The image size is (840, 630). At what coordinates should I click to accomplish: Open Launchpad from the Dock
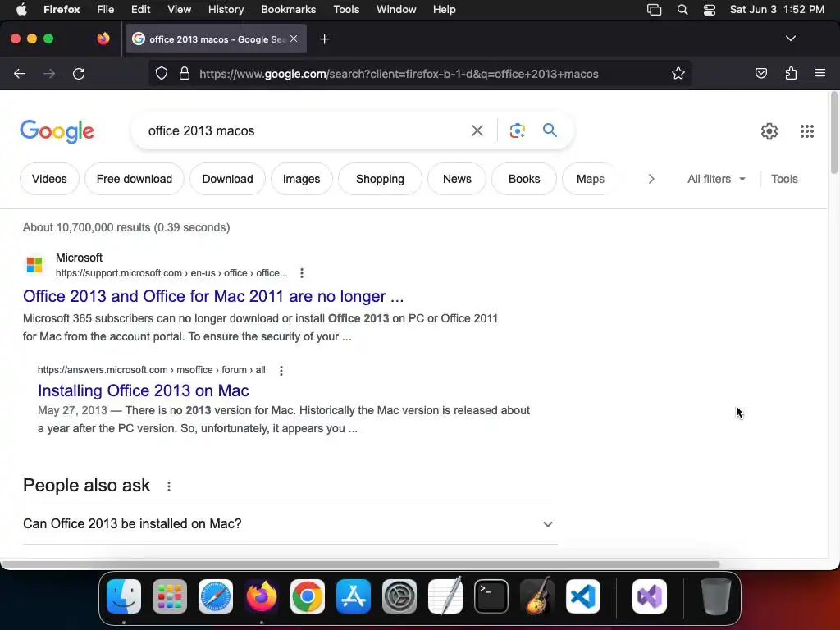(170, 596)
